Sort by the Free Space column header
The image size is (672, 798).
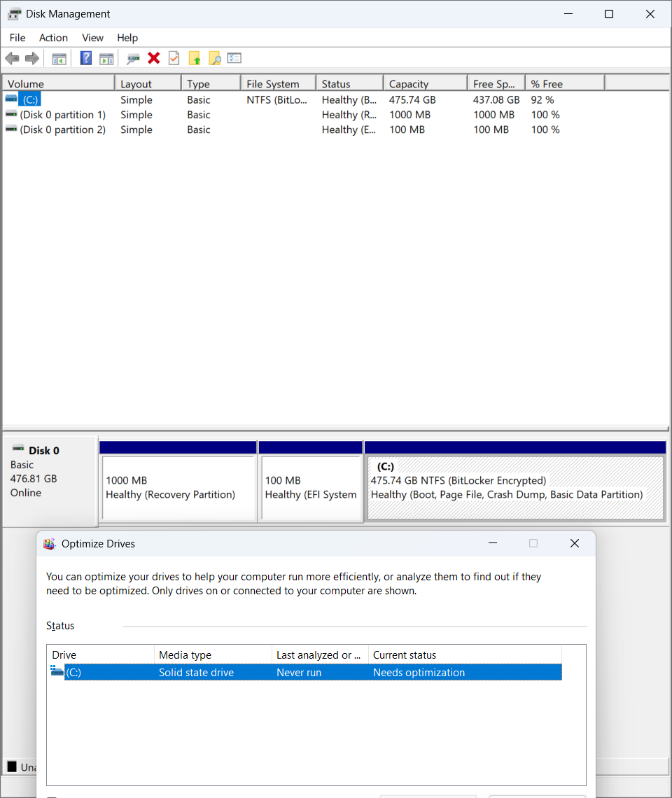496,83
